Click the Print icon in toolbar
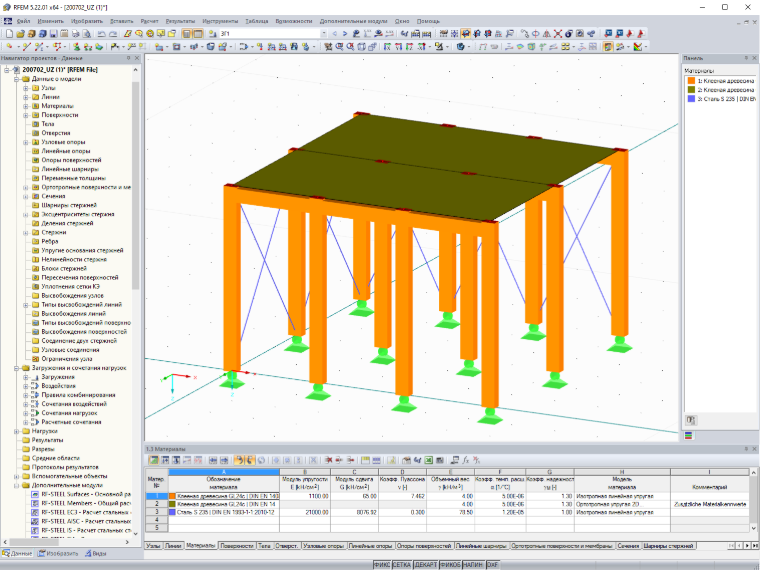The width and height of the screenshot is (760, 570). (76, 33)
